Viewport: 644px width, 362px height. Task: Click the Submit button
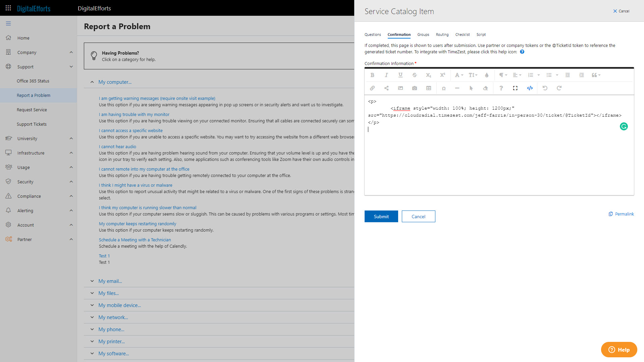(x=381, y=216)
